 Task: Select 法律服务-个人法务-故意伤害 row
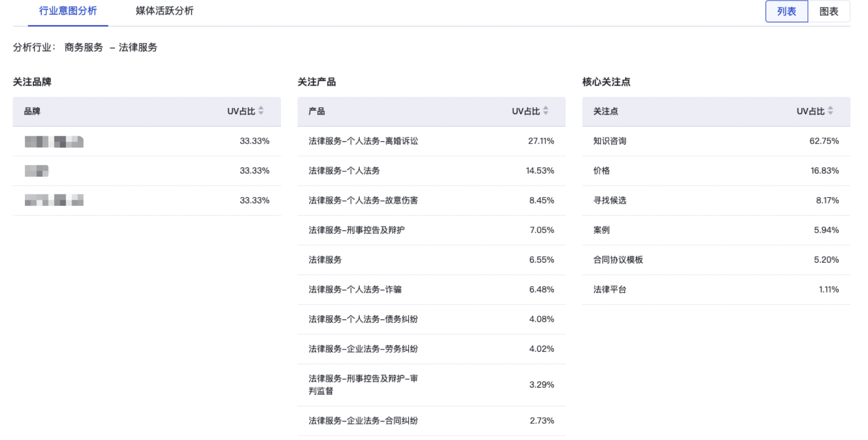tap(363, 200)
